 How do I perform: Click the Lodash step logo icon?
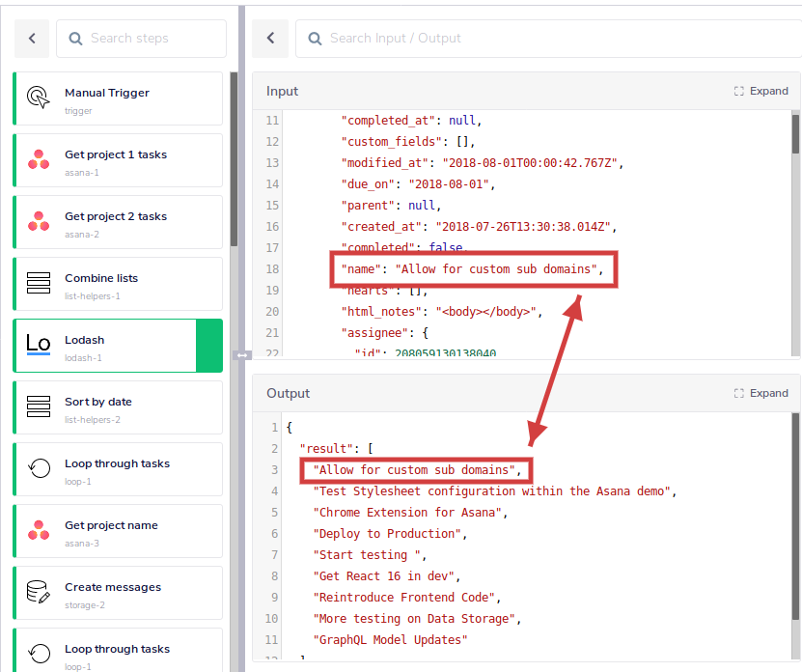click(x=39, y=345)
